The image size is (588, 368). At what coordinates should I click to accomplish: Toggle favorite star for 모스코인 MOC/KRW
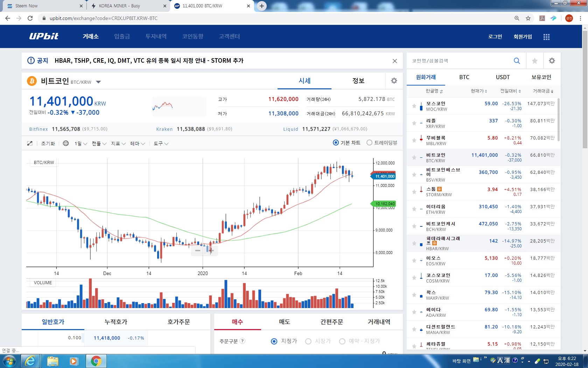tap(414, 106)
